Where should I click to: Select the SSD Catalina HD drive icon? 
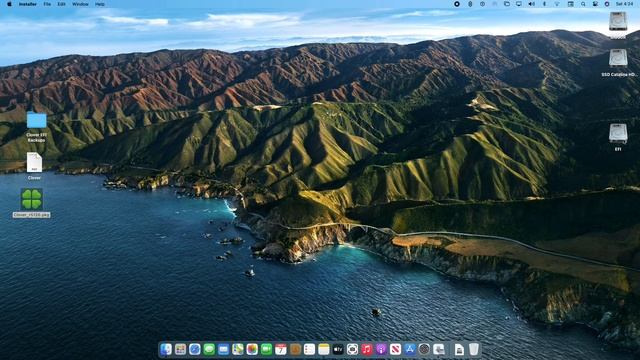[618, 58]
